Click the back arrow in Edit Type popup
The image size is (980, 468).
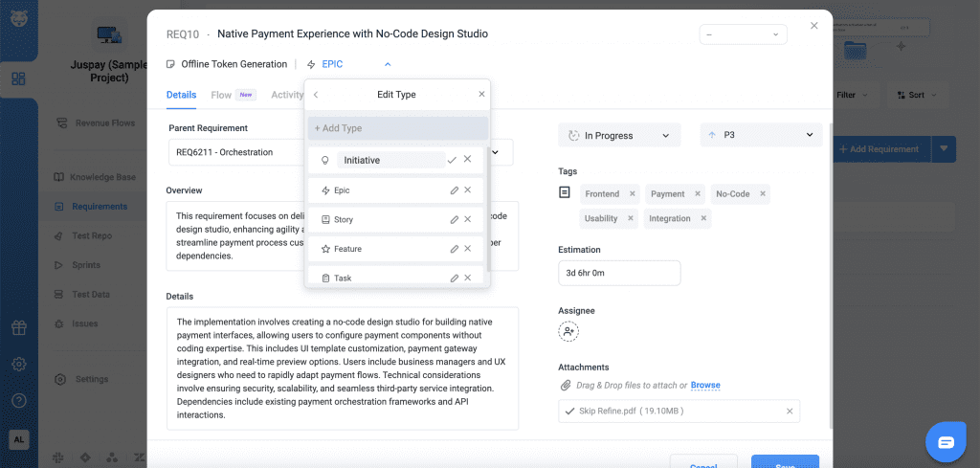point(316,95)
